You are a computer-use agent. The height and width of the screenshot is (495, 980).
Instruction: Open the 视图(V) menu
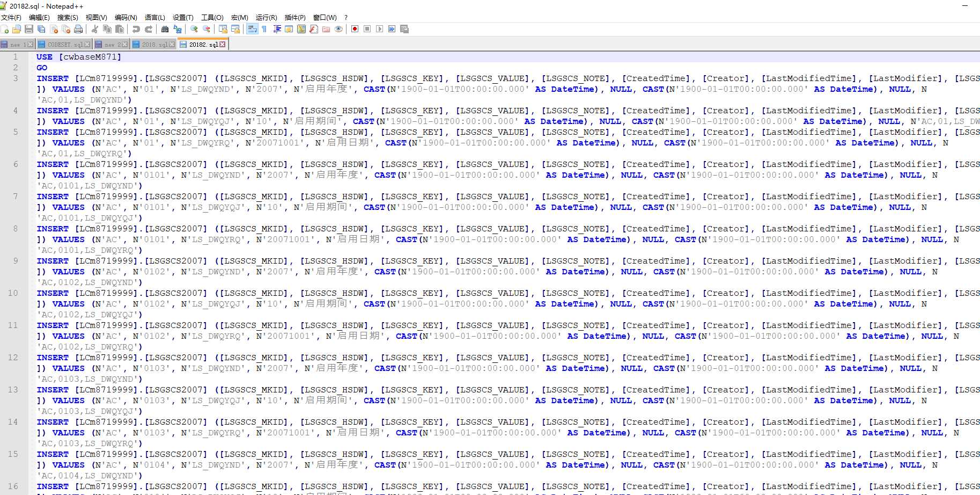click(x=97, y=17)
